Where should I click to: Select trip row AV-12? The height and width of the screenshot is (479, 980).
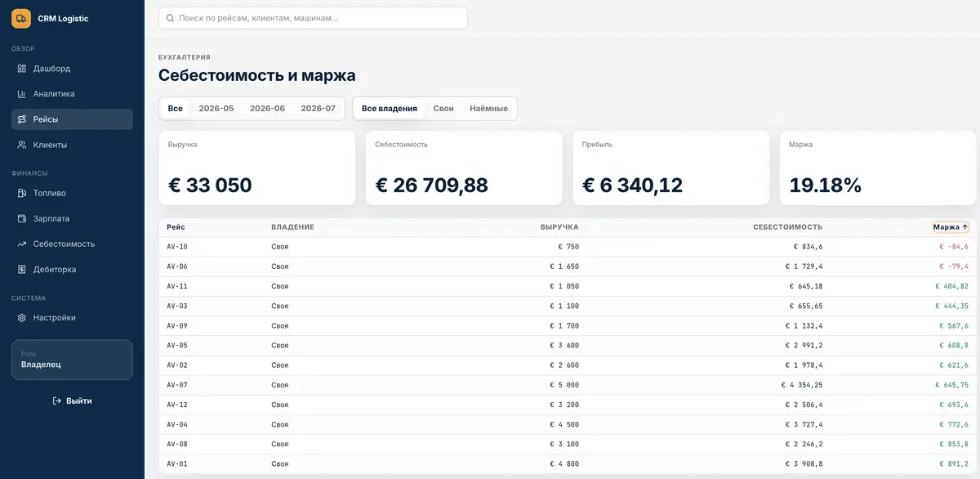568,405
